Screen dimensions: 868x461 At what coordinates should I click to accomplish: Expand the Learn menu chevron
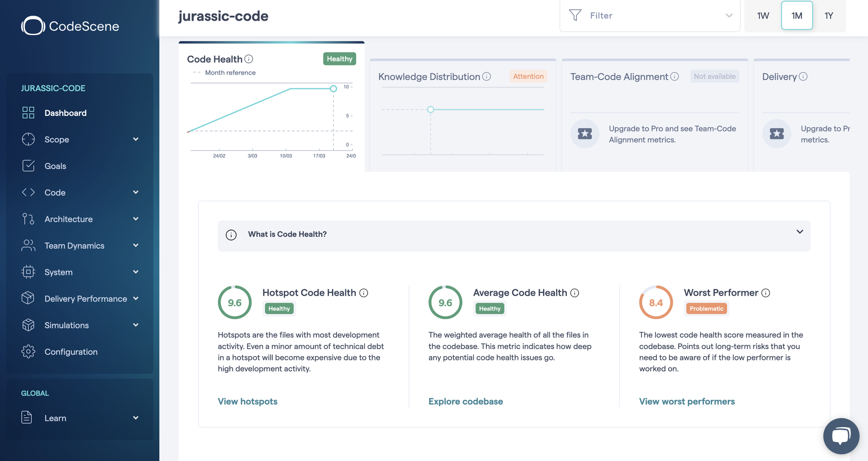tap(136, 418)
